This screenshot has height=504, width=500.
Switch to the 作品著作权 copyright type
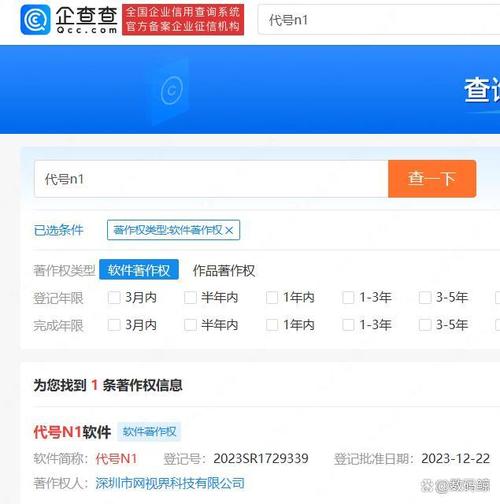click(224, 270)
